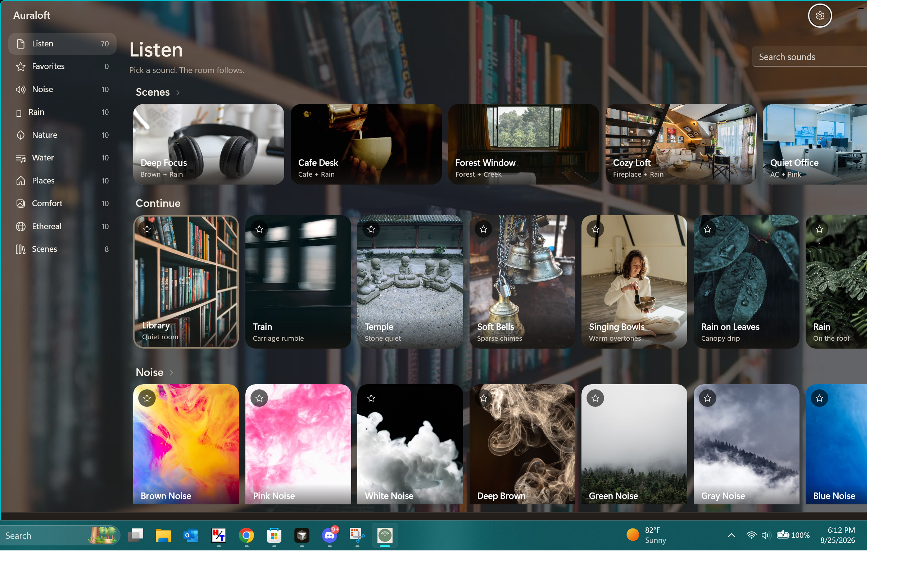Select Favorites in the sidebar
This screenshot has height=563, width=924.
tap(62, 66)
